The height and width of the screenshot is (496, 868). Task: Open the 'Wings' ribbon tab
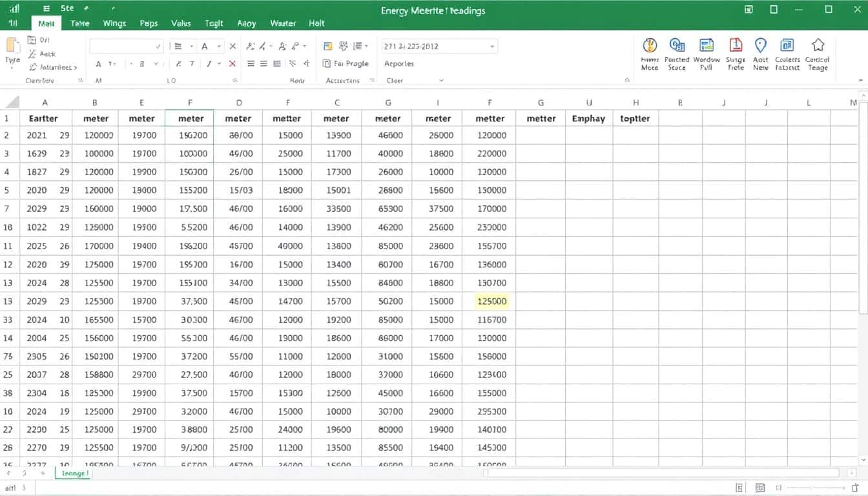pyautogui.click(x=114, y=23)
